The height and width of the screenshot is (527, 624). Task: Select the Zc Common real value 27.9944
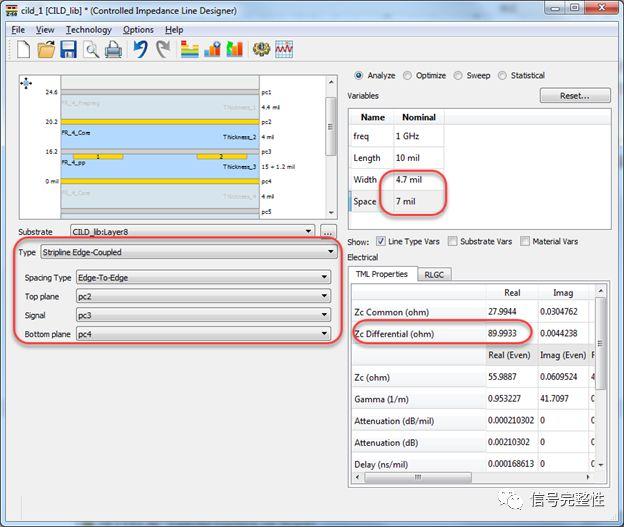(502, 312)
